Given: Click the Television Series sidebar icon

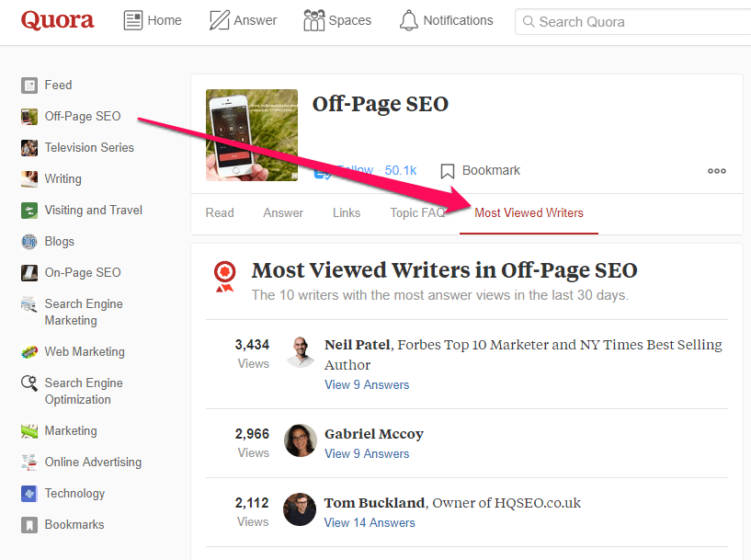Looking at the screenshot, I should (29, 147).
